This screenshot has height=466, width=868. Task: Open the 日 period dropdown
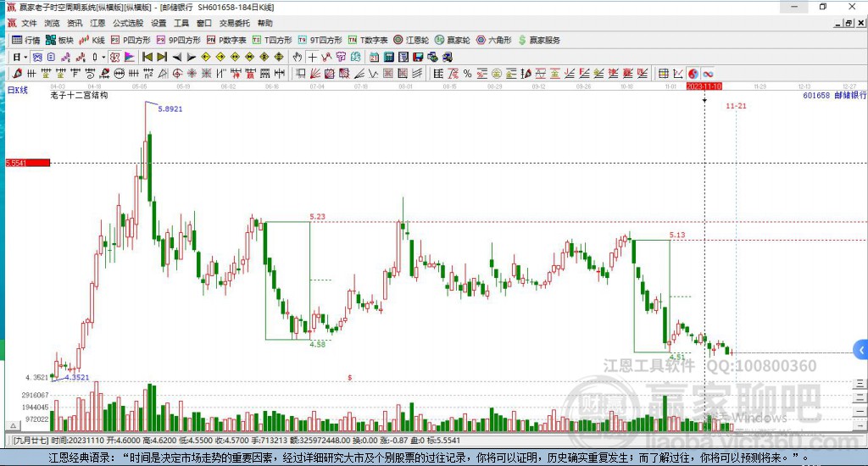click(20, 57)
